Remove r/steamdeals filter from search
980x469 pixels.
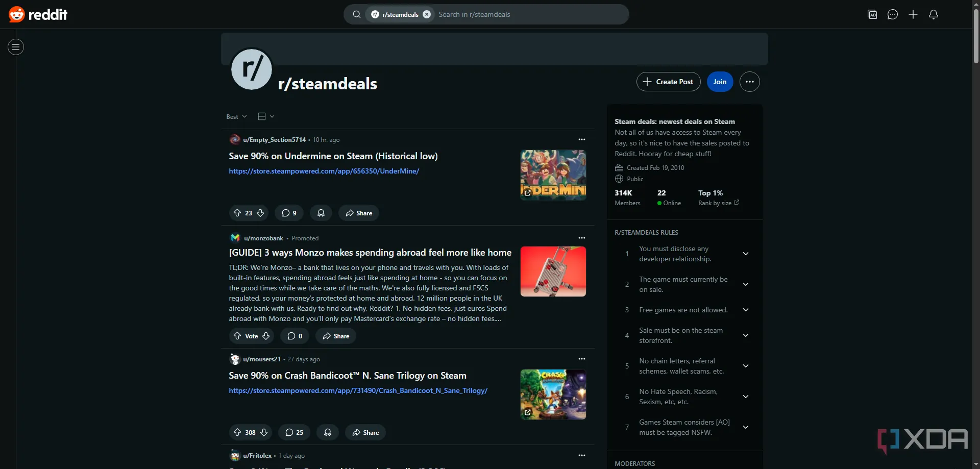point(427,14)
